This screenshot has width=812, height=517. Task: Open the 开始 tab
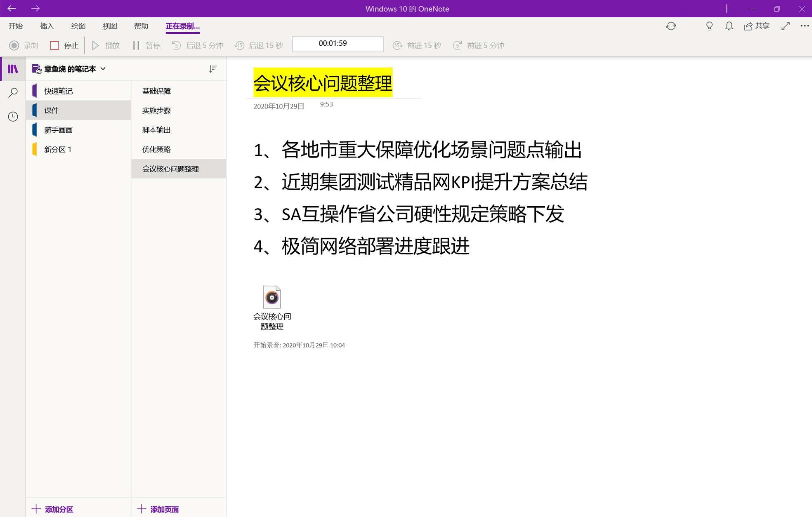click(x=16, y=26)
